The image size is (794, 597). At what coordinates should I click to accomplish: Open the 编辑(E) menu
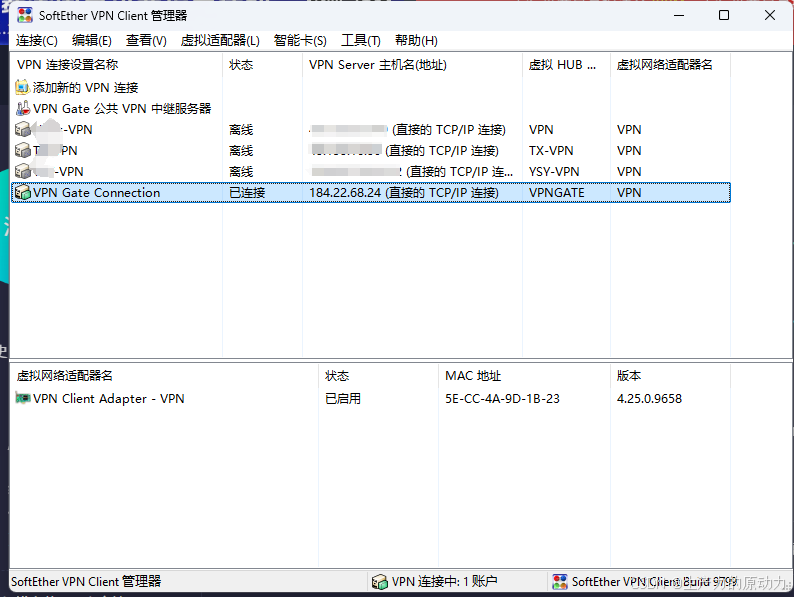pos(92,41)
